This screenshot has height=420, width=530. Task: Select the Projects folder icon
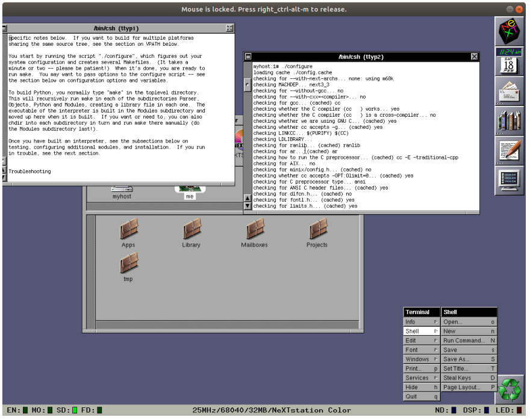317,233
